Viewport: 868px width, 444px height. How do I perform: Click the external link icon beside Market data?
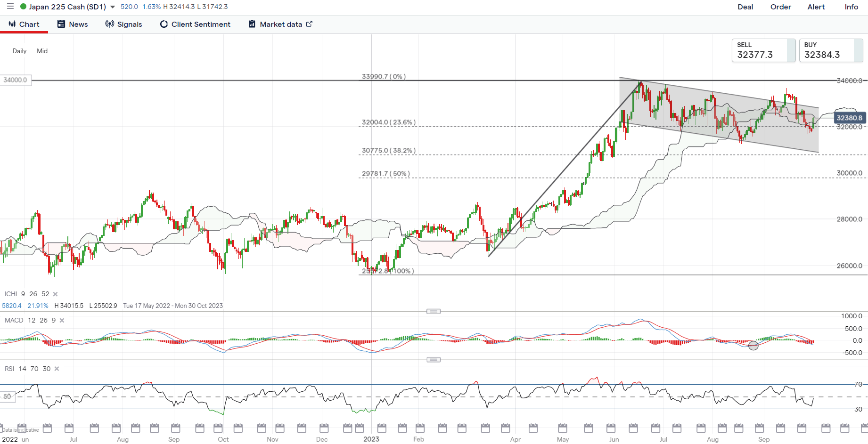[x=309, y=24]
